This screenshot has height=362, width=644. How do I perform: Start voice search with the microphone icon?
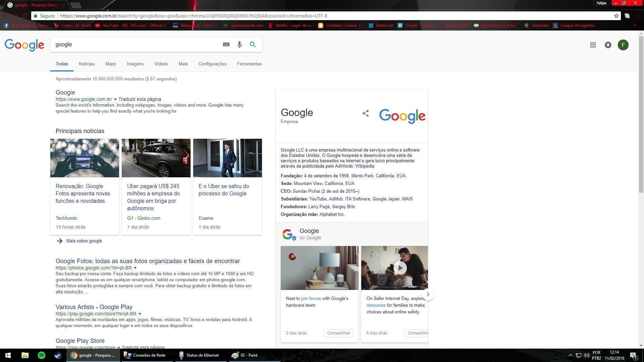click(239, 45)
